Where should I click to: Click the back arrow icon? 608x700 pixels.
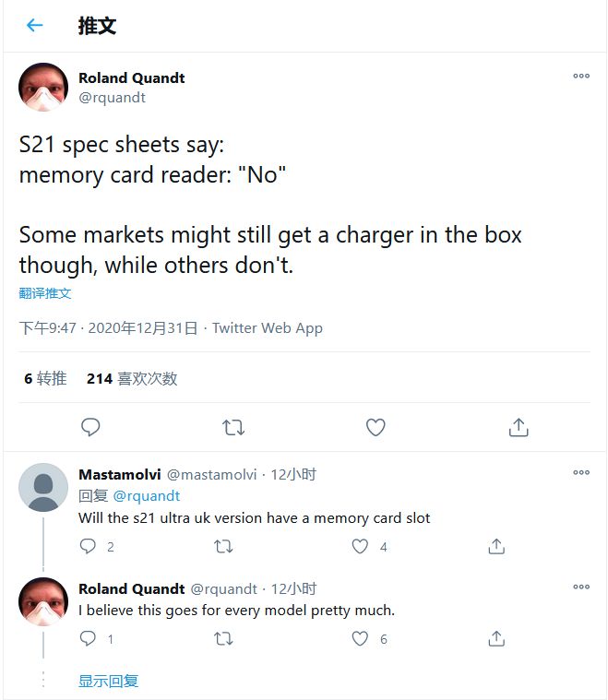tap(35, 26)
